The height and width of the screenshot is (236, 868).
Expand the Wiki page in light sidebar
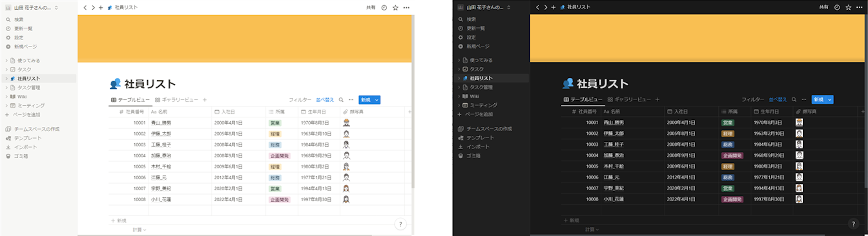(x=6, y=97)
